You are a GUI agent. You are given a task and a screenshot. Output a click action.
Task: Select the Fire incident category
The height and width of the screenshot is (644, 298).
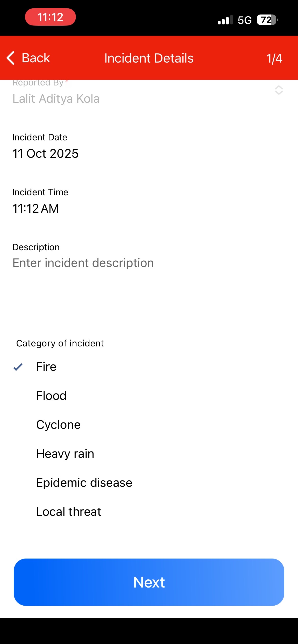tap(46, 367)
